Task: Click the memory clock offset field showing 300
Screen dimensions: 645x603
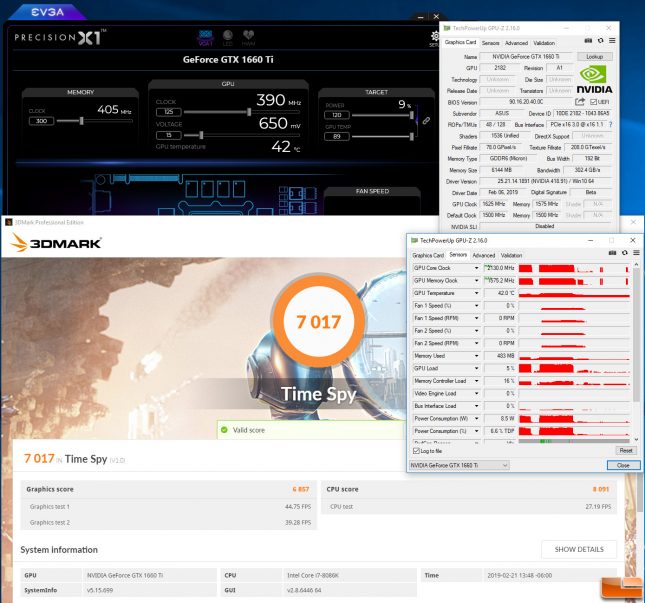Action: pyautogui.click(x=41, y=121)
